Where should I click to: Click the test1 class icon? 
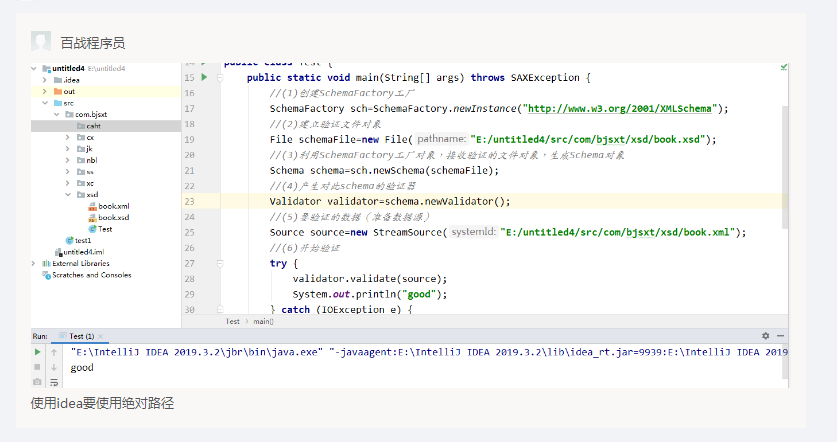coord(69,240)
